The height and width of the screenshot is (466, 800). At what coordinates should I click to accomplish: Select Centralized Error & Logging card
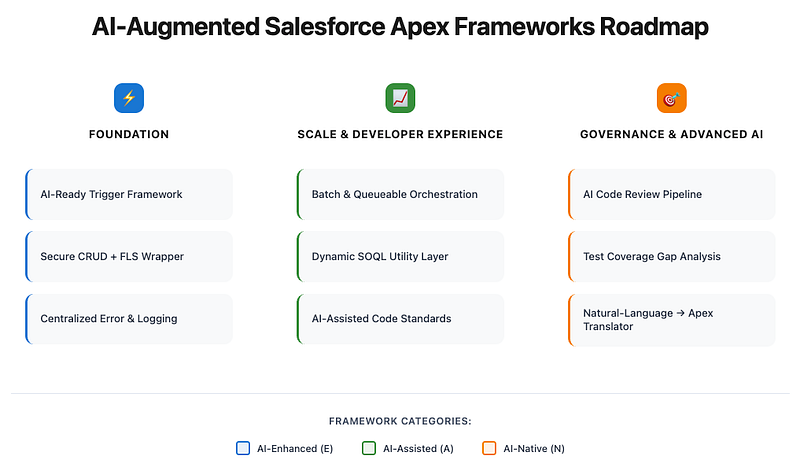129,318
